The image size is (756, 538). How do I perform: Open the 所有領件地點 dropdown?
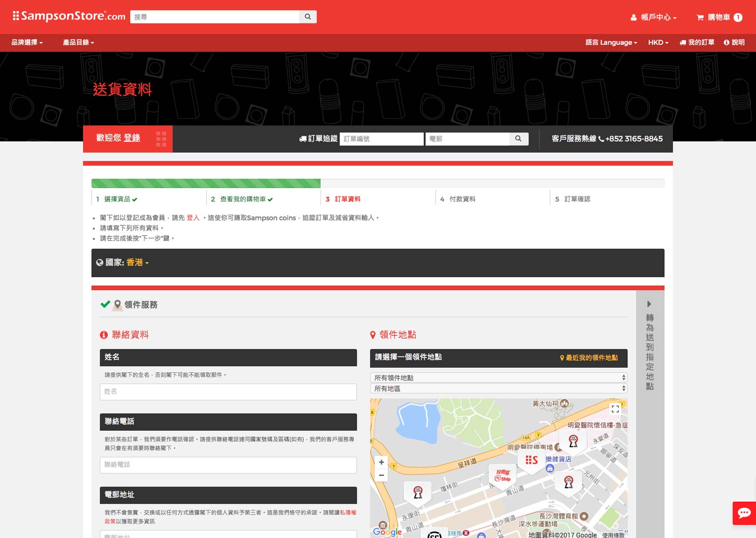(499, 378)
